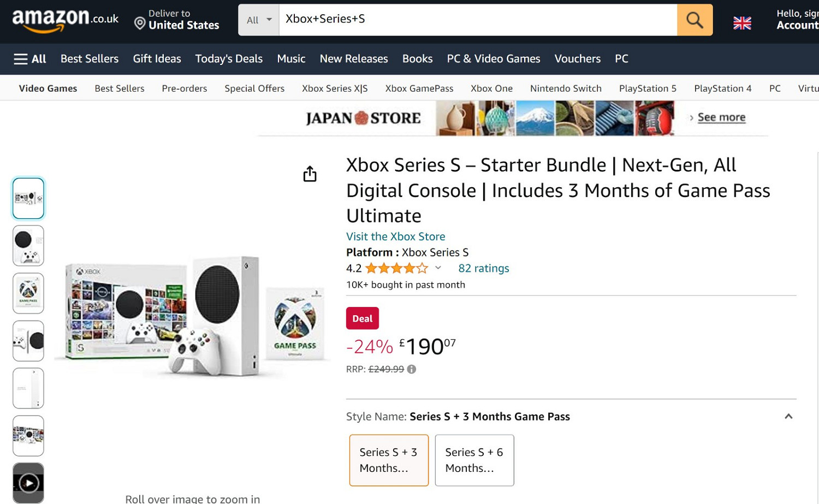Click the 82 ratings link

(483, 268)
